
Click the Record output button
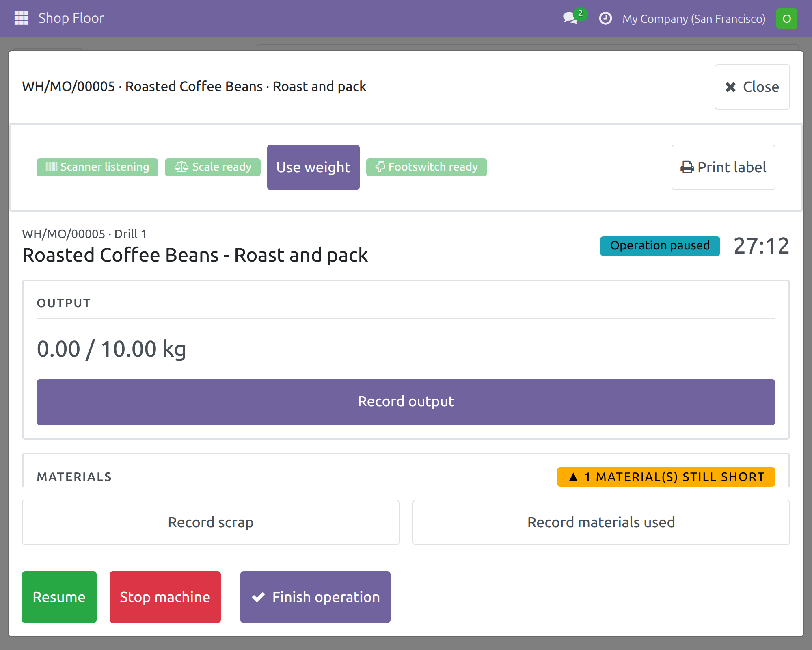[x=406, y=402]
